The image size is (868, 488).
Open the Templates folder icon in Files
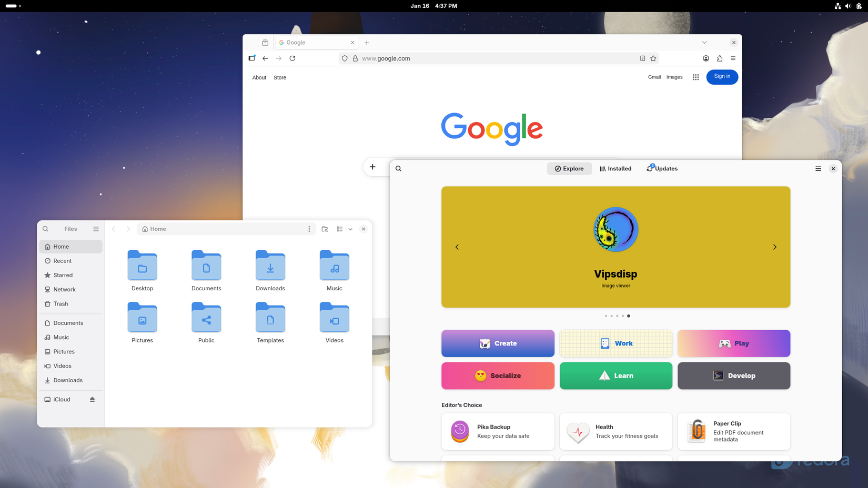pyautogui.click(x=270, y=318)
